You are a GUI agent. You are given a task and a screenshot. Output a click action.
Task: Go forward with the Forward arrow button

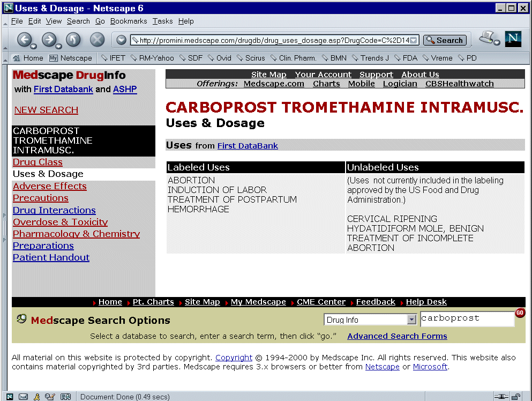(49, 40)
